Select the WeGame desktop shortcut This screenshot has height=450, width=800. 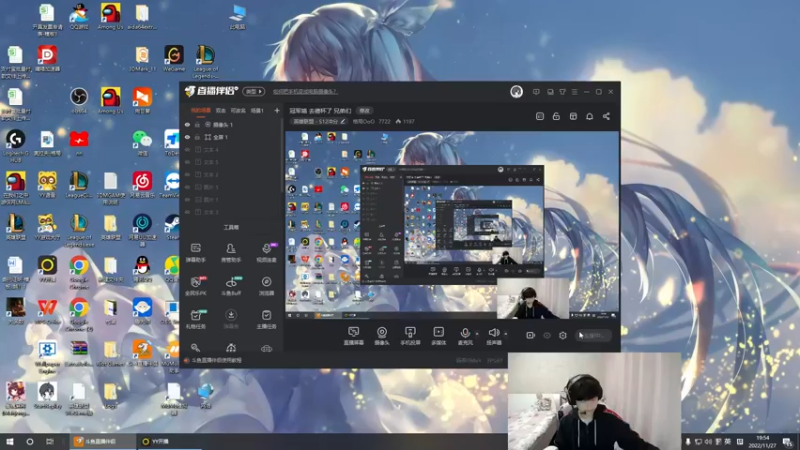(173, 59)
